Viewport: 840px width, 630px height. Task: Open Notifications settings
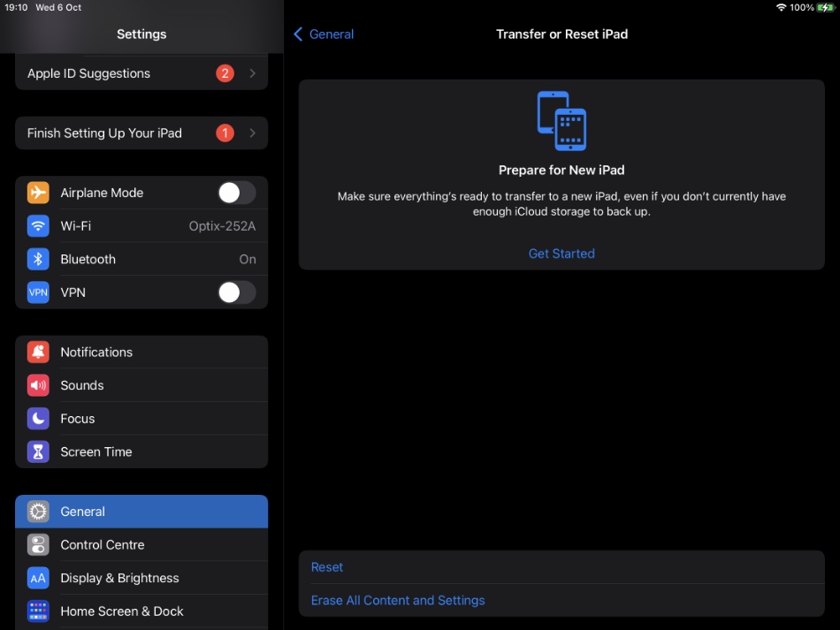click(x=141, y=353)
